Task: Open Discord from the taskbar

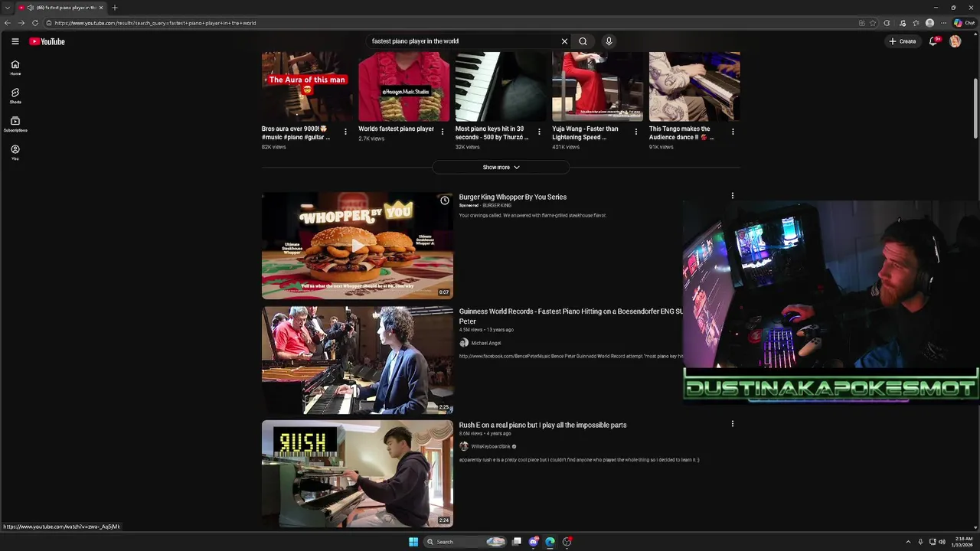Action: [x=534, y=542]
